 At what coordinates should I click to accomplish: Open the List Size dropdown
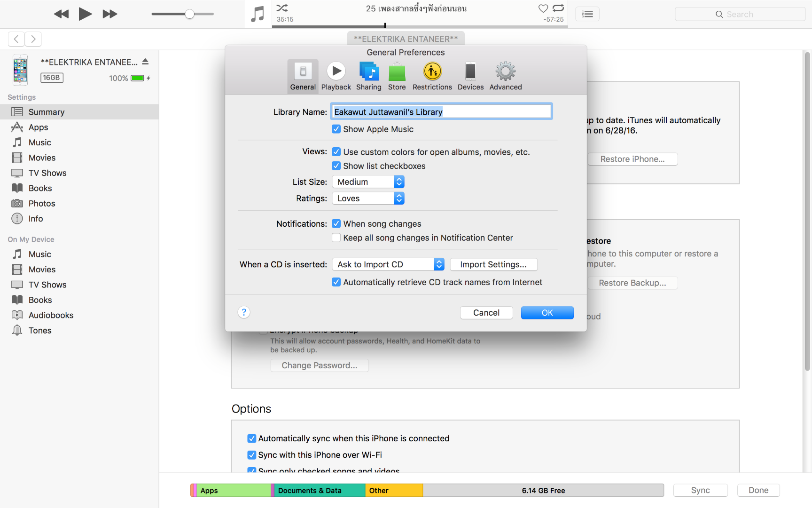coord(368,182)
